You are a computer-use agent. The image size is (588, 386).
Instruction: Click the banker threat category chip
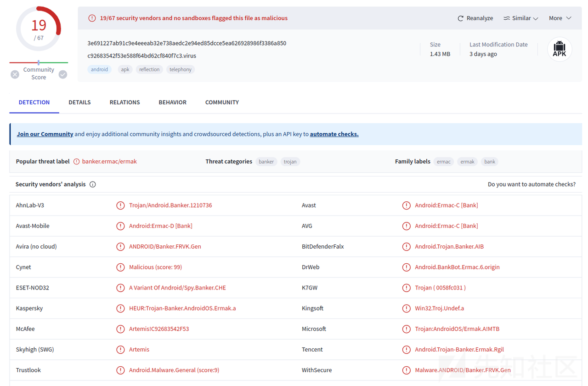tap(266, 162)
